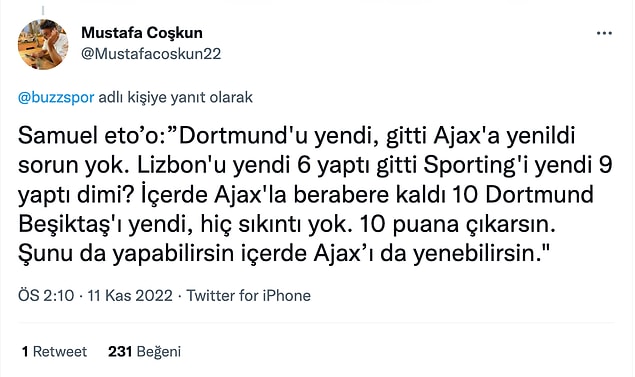
Task: Click the 'adlı kişiye yanıt olarak' reply label
Action: (x=175, y=98)
